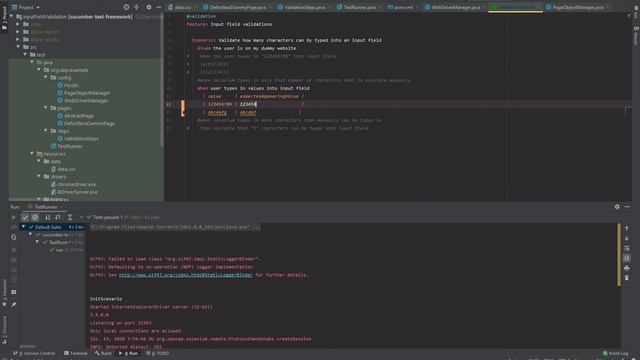Click the expand/collapse all icon in Project toolbar

(136, 7)
